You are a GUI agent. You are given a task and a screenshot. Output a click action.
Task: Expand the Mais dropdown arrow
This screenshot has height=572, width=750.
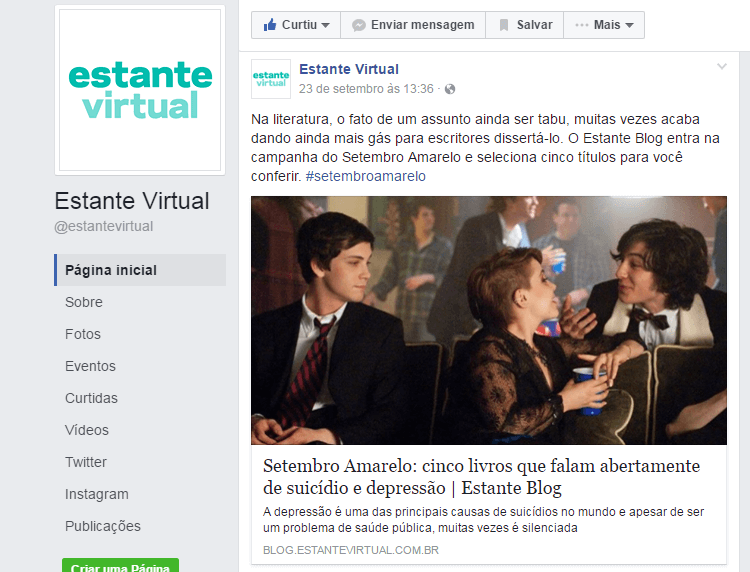point(629,25)
